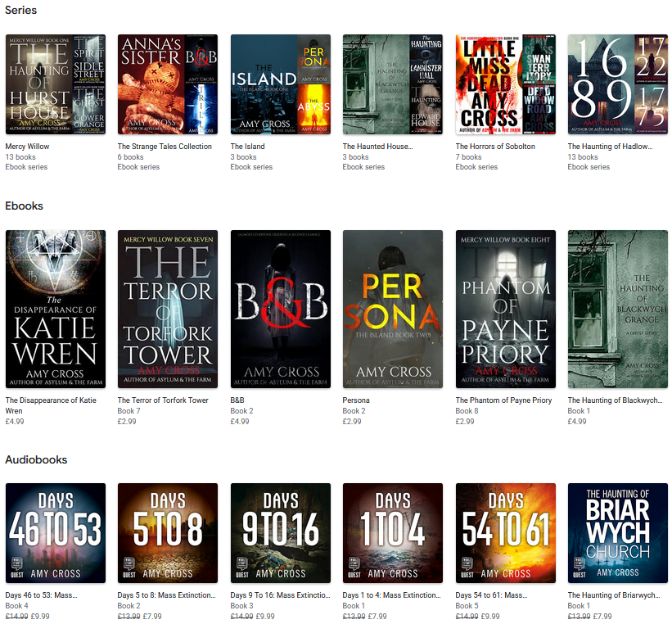
Task: Click Days 5 to 8: Mass Extinction title
Action: (167, 595)
